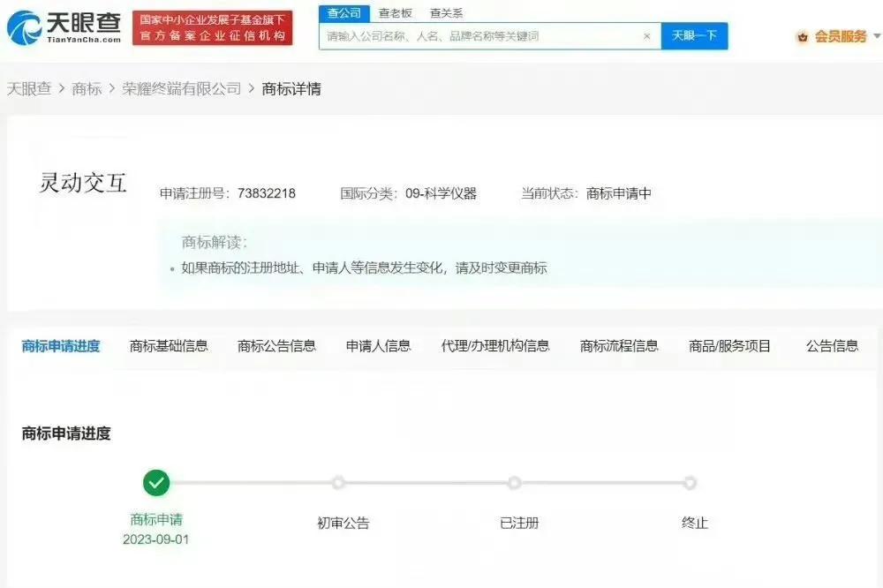Viewport: 883px width, 588px height.
Task: Switch to 商标基础信息 tab
Action: tap(169, 346)
